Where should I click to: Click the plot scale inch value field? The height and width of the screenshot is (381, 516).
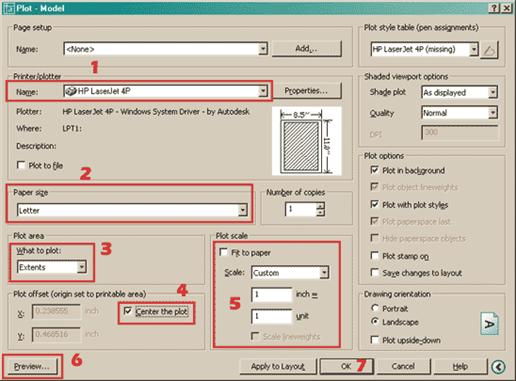click(272, 295)
